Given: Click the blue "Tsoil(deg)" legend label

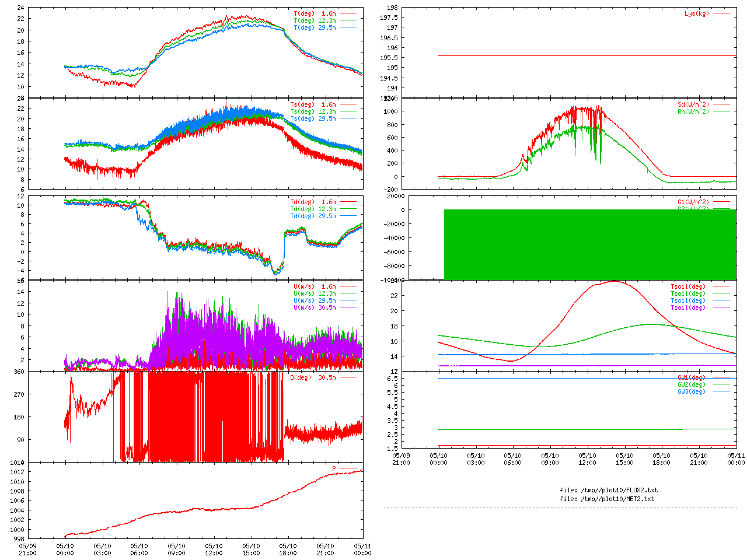Looking at the screenshot, I should tap(688, 301).
